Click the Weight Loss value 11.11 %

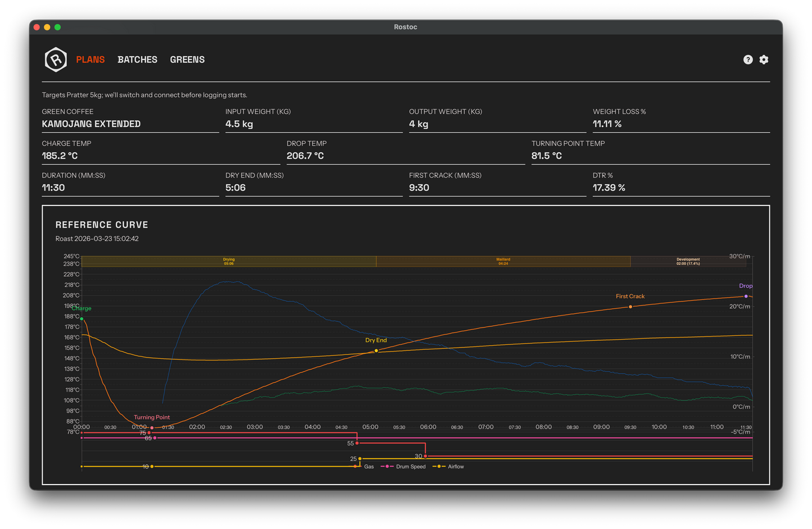coord(681,124)
